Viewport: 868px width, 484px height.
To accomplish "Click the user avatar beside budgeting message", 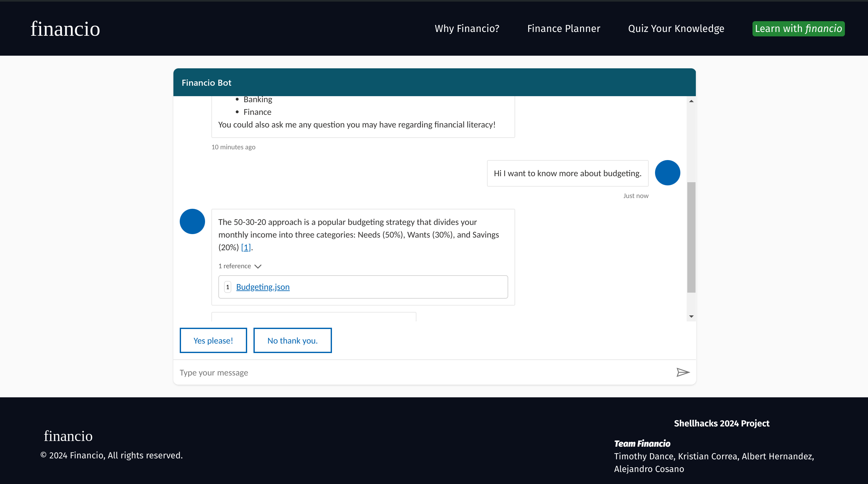I will [667, 173].
